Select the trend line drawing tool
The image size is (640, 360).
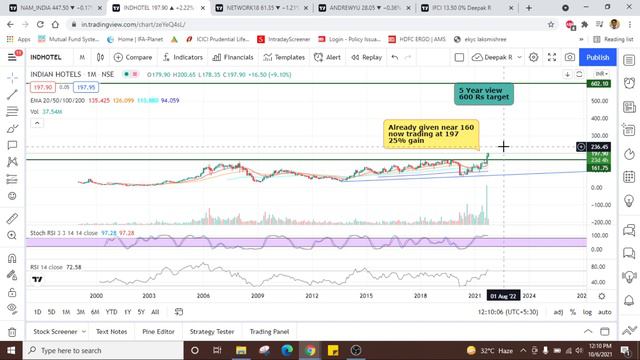(12, 95)
